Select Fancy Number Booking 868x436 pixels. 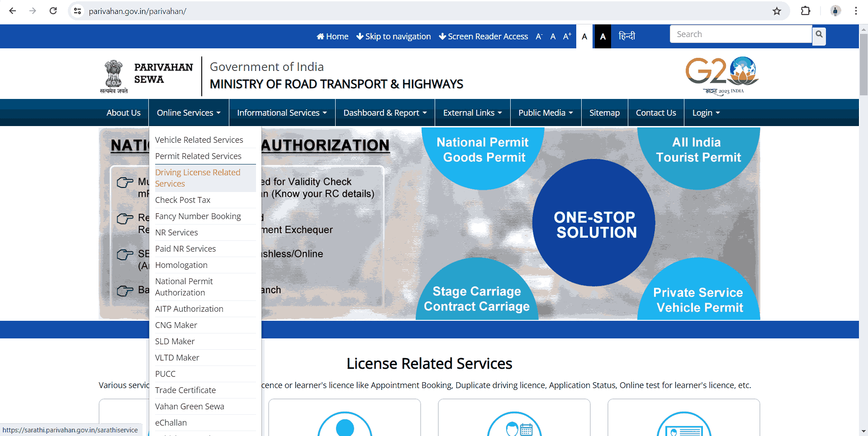[x=205, y=216]
